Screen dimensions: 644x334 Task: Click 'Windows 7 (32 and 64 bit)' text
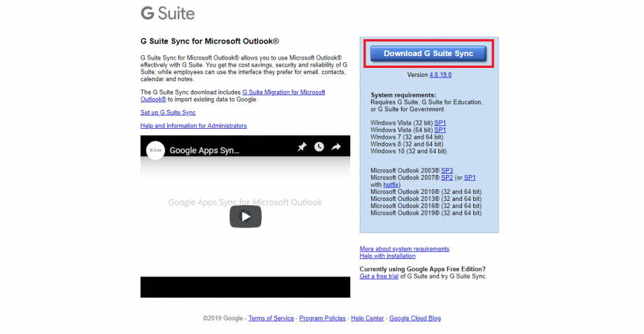click(x=407, y=137)
